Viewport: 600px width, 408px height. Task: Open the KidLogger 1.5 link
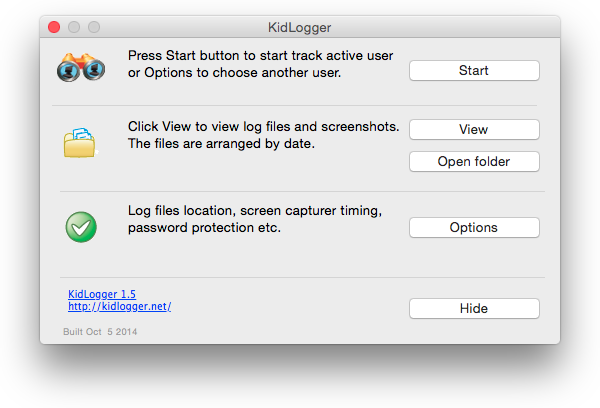102,294
